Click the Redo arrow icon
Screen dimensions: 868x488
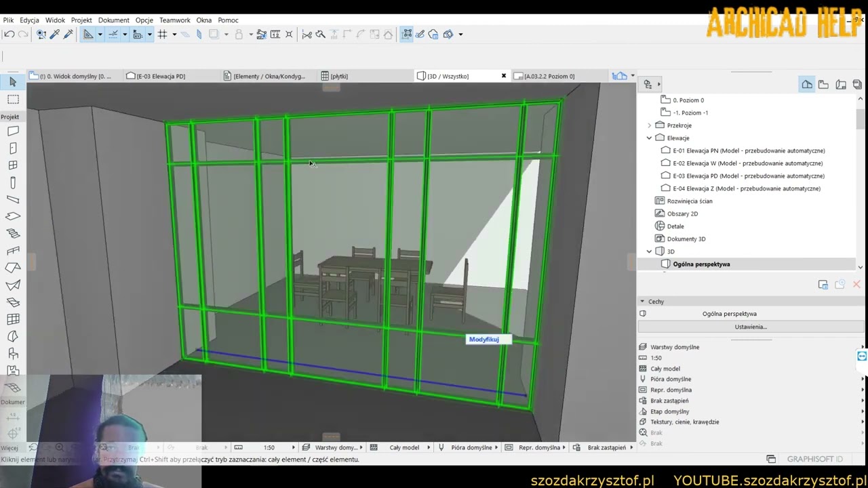coord(23,35)
